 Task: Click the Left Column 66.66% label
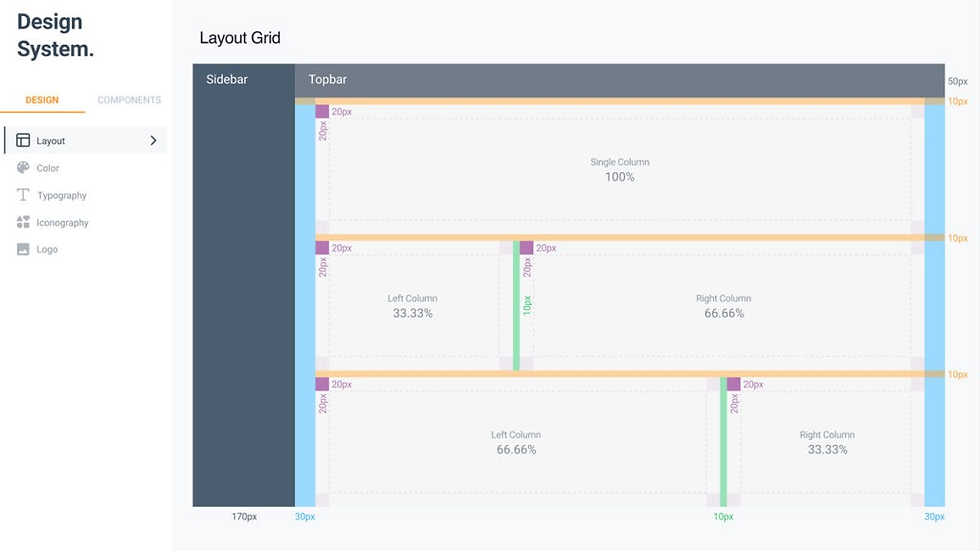516,442
